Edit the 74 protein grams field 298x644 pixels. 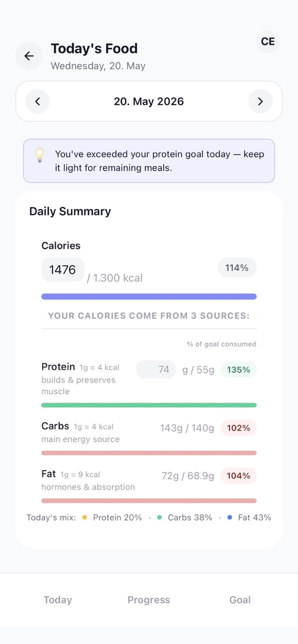pyautogui.click(x=156, y=369)
